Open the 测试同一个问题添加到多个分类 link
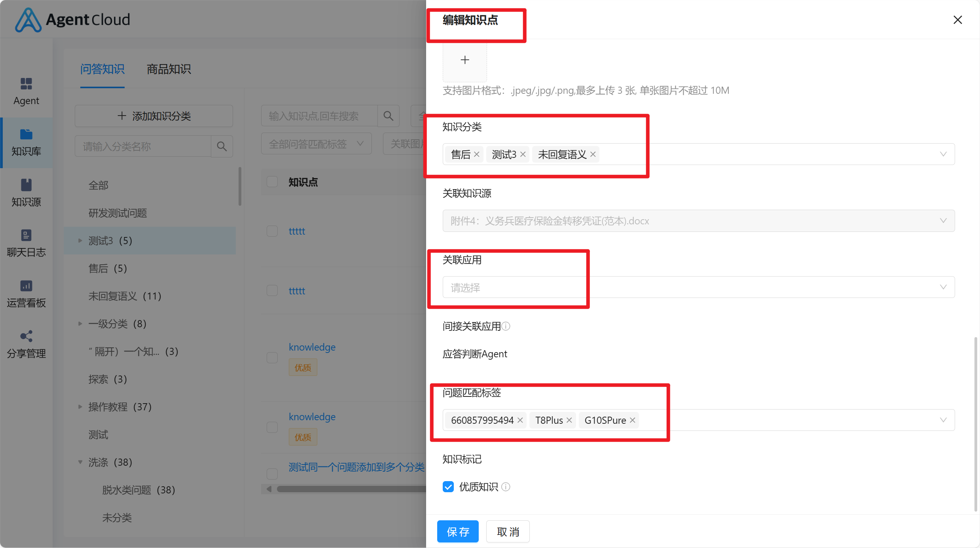The image size is (980, 548). 356,467
